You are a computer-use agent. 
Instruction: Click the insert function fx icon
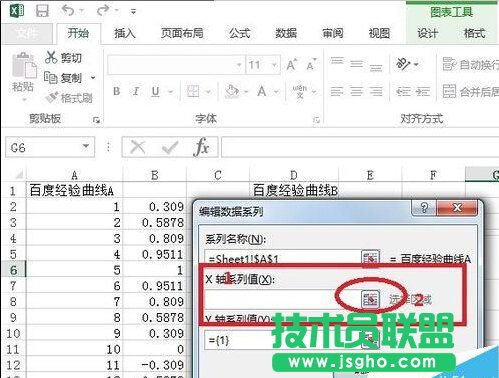pyautogui.click(x=202, y=147)
